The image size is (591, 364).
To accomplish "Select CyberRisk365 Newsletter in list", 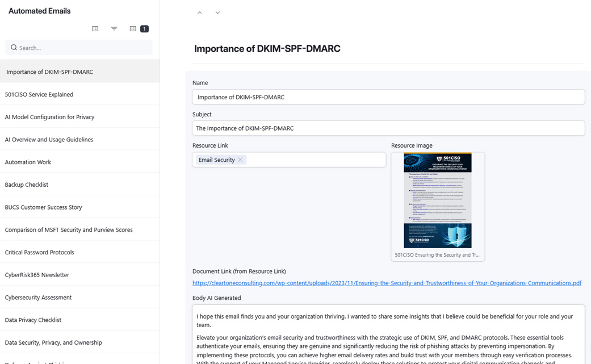I will pos(37,275).
